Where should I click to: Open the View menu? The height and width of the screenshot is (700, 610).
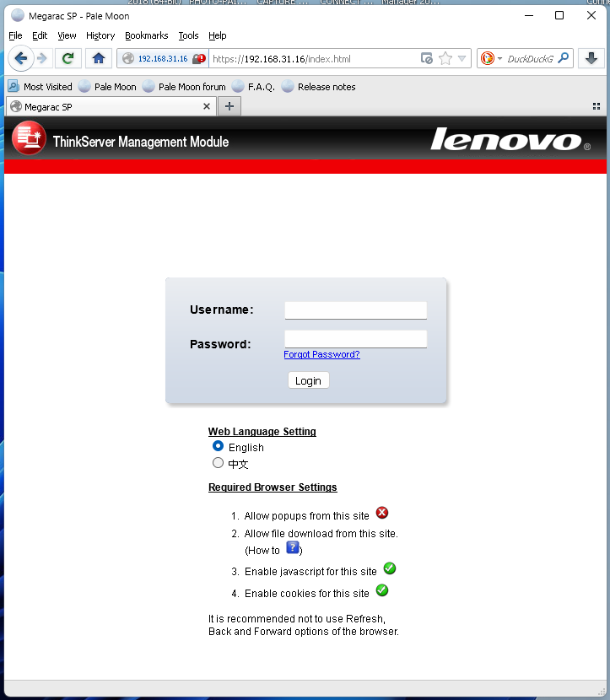[67, 35]
